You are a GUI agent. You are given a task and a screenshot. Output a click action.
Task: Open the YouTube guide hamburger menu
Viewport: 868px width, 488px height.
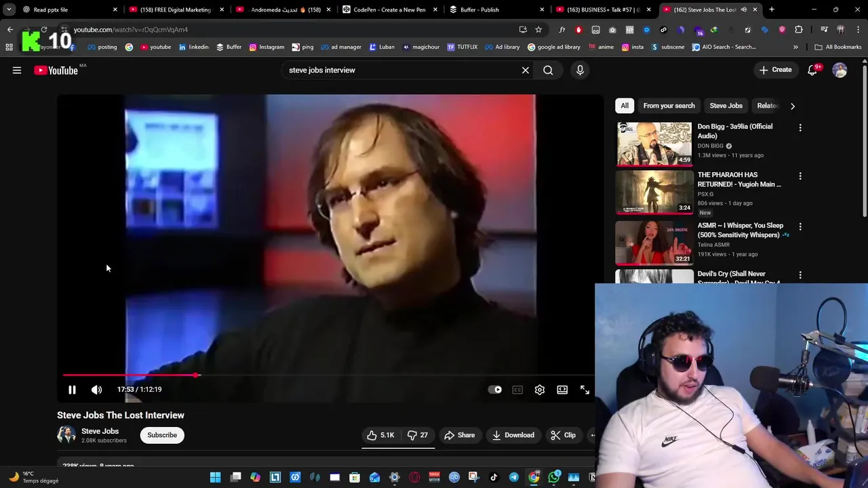coord(17,70)
